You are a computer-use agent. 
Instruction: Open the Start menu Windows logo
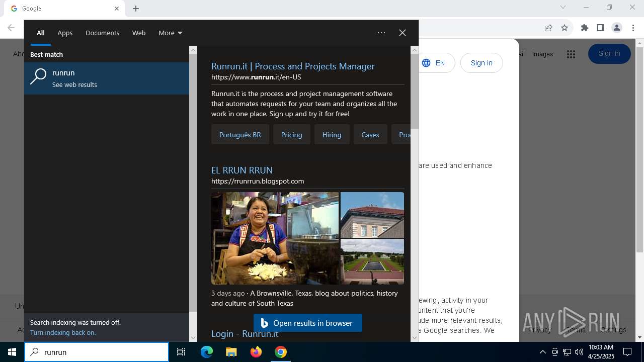12,352
